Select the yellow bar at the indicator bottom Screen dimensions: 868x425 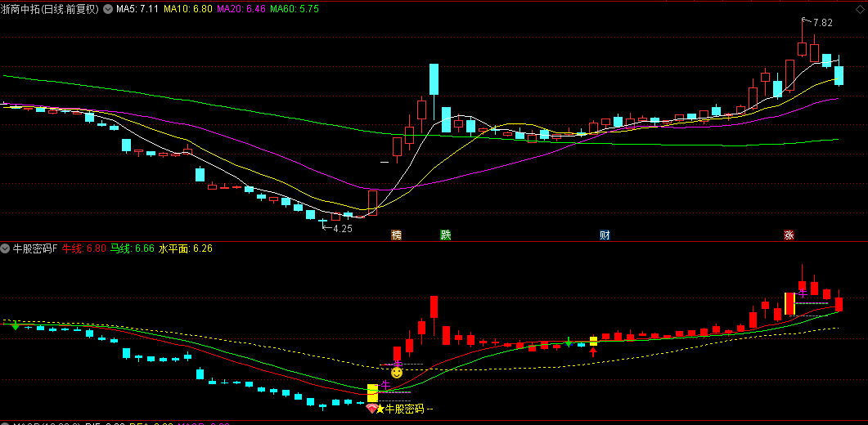(x=372, y=392)
